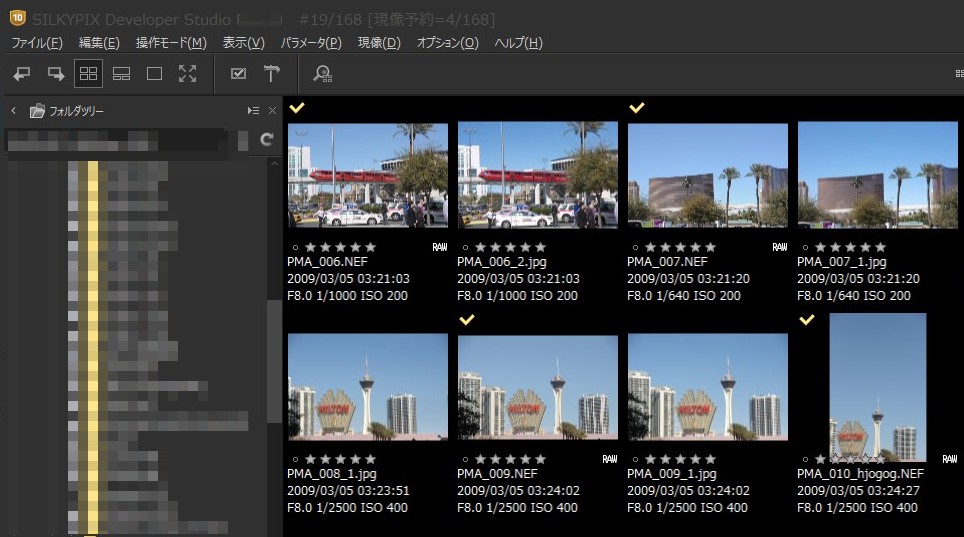Set star rating for PMA_007_1.jpg
The image size is (964, 537).
(x=850, y=247)
